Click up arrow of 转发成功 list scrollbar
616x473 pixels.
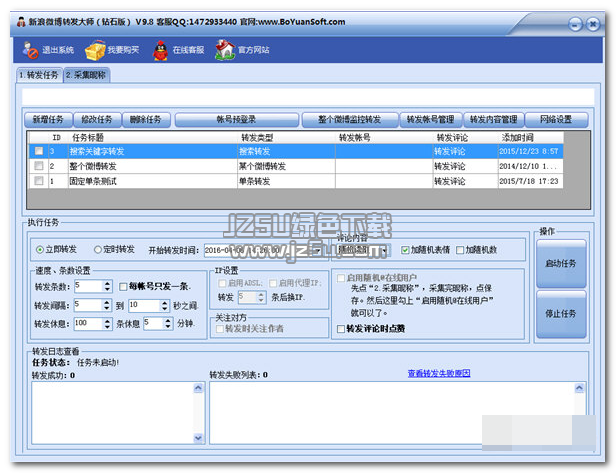coord(198,388)
